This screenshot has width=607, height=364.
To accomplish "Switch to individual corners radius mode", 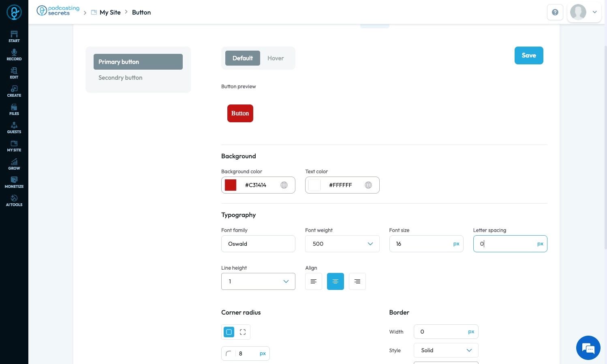I will pyautogui.click(x=243, y=332).
